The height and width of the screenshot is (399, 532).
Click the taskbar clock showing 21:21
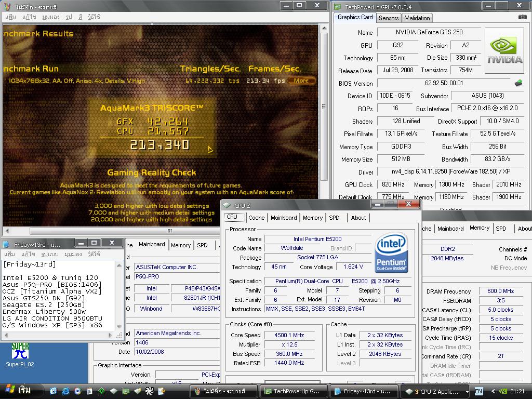point(517,391)
